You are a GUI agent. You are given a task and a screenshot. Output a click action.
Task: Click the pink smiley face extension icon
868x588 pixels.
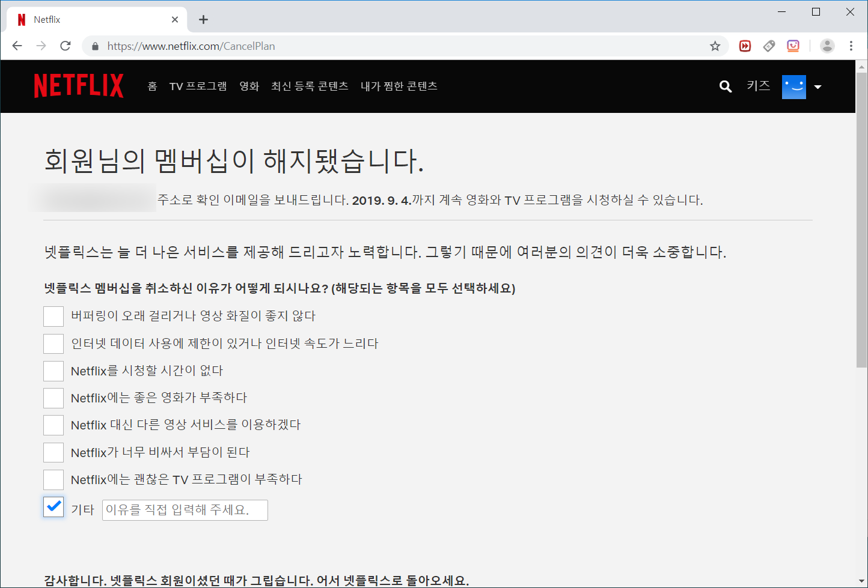tap(793, 46)
